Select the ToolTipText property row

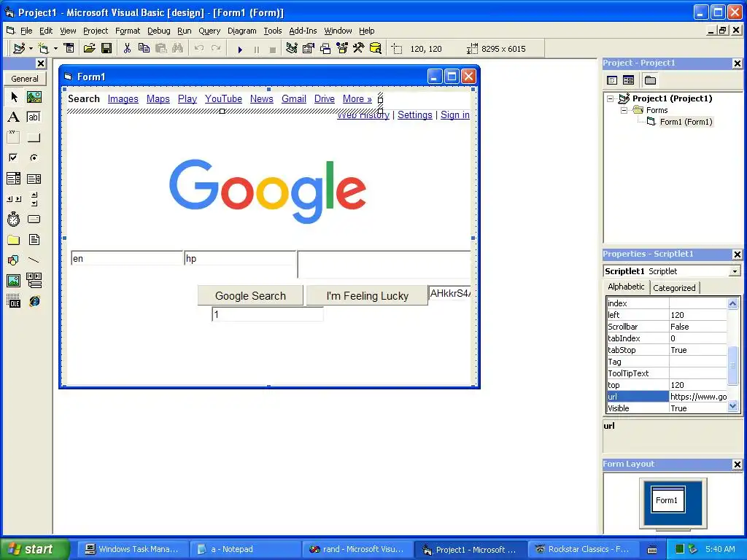tap(667, 373)
